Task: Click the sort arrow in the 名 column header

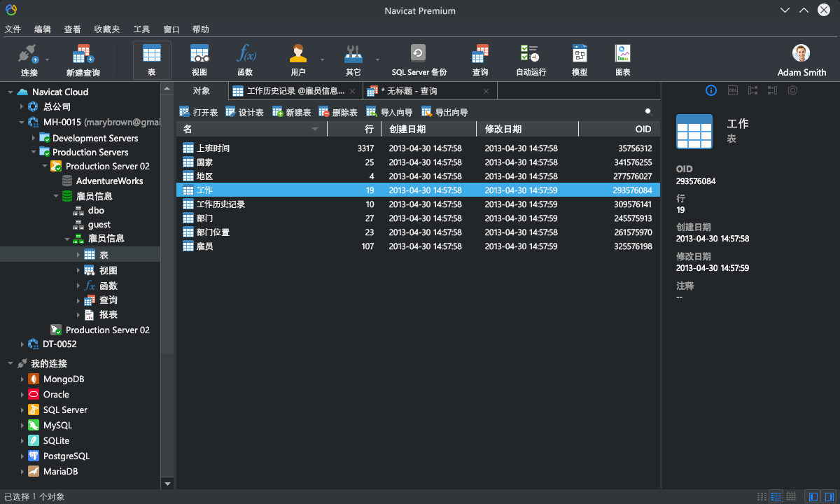Action: click(x=315, y=129)
